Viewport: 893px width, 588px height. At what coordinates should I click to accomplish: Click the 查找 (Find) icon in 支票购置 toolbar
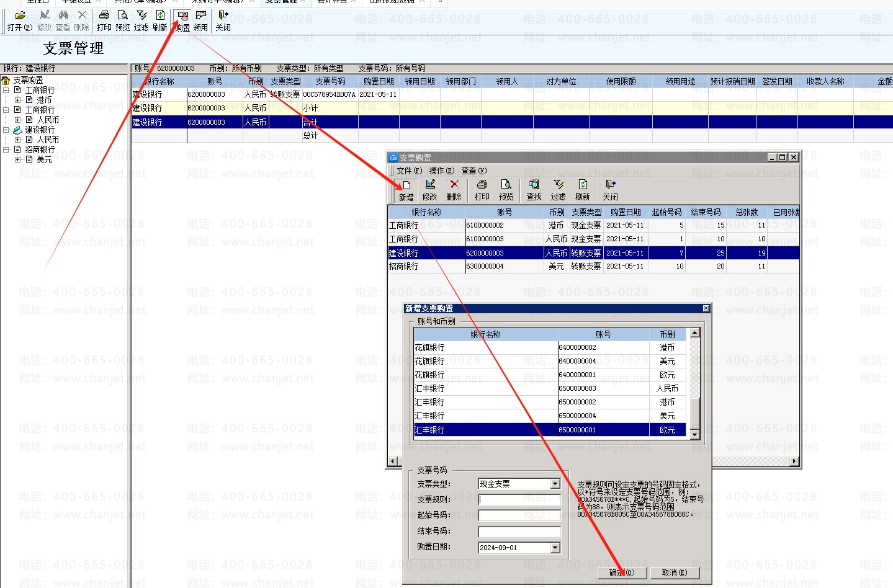coord(534,189)
